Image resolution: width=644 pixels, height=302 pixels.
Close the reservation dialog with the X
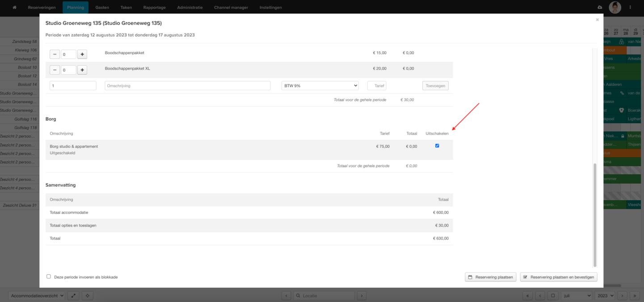[597, 20]
